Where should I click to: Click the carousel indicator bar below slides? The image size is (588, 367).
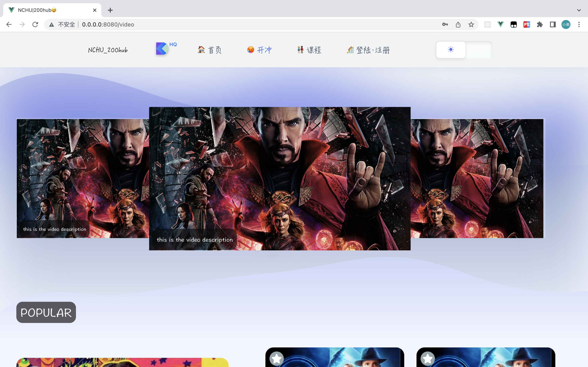pos(273,256)
